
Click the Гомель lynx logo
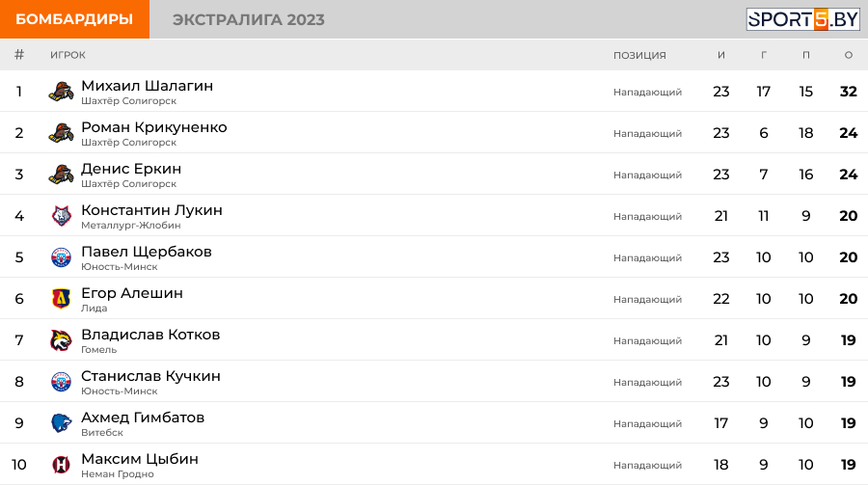(61, 340)
